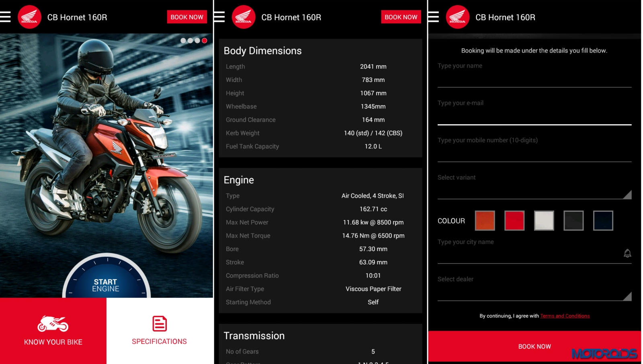Tap the bell icon in city field
The height and width of the screenshot is (364, 643).
tap(627, 253)
